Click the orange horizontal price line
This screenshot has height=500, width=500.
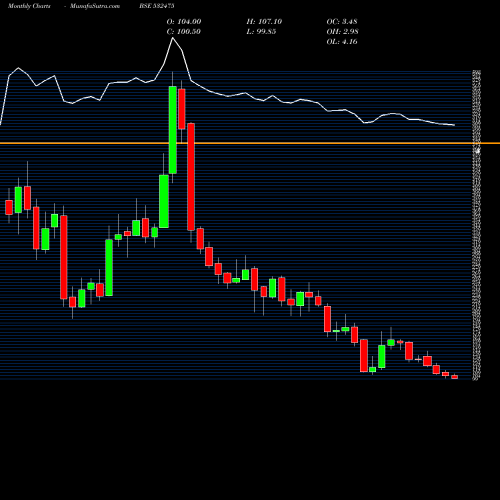tap(250, 143)
